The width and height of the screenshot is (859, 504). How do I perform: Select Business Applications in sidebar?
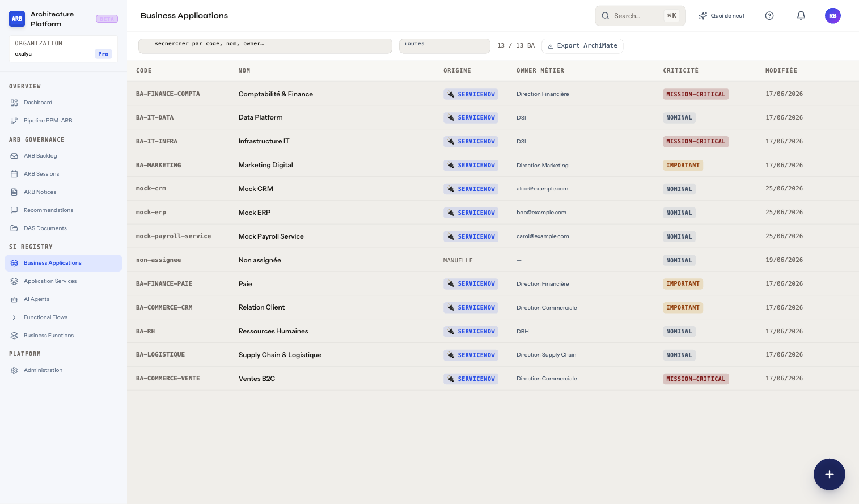point(64,263)
